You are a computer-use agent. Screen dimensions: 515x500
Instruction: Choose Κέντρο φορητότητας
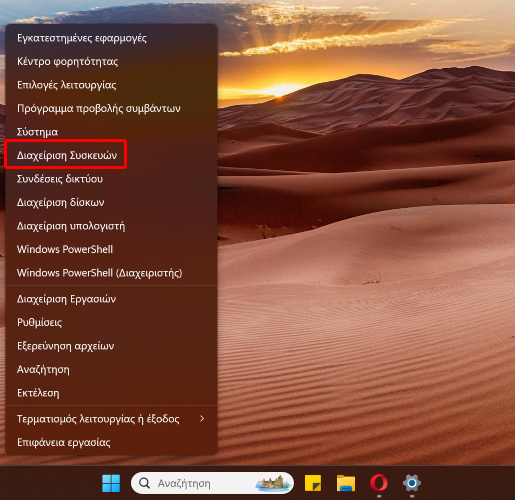point(67,62)
